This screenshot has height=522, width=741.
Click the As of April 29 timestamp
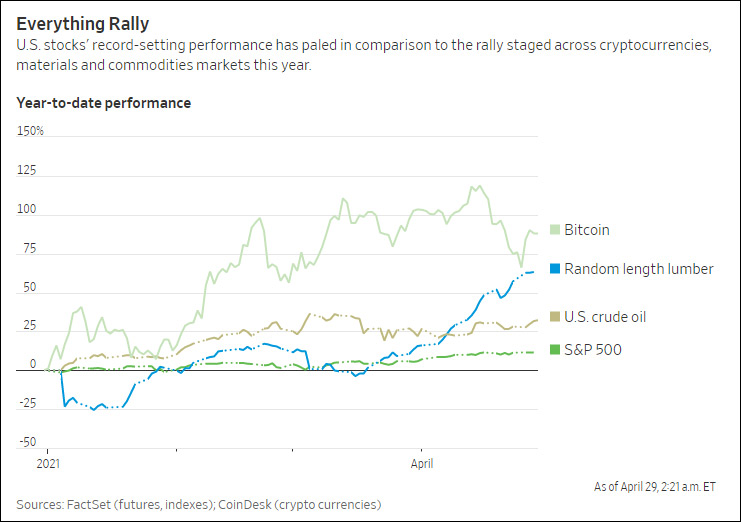pos(656,486)
